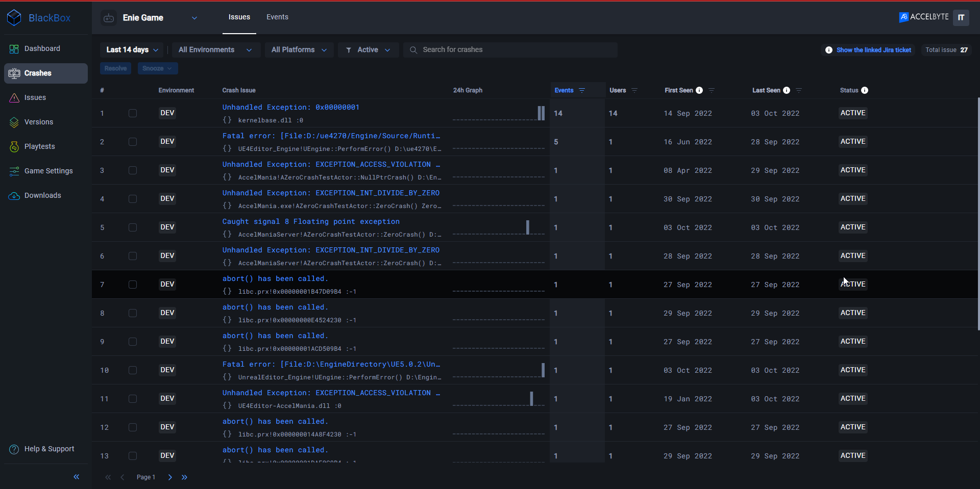
Task: Click the First Seen info icon
Action: point(699,90)
